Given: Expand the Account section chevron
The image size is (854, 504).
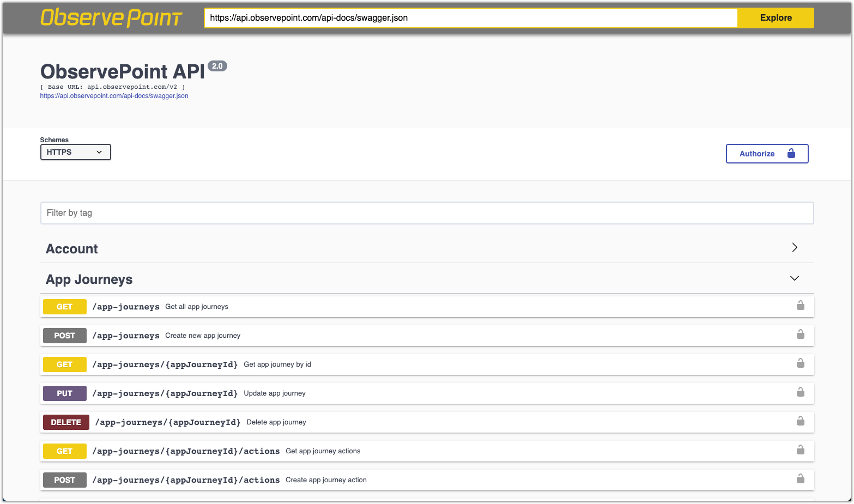Looking at the screenshot, I should [x=795, y=247].
